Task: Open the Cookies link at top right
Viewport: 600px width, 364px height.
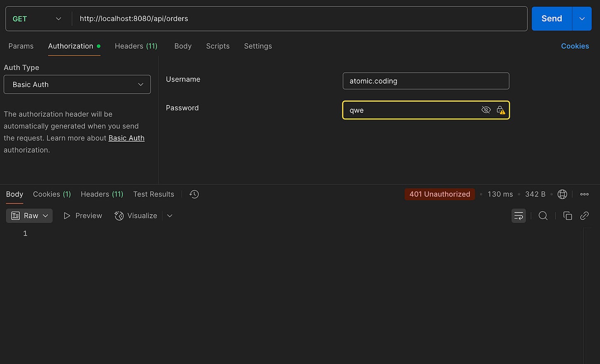Action: click(575, 46)
